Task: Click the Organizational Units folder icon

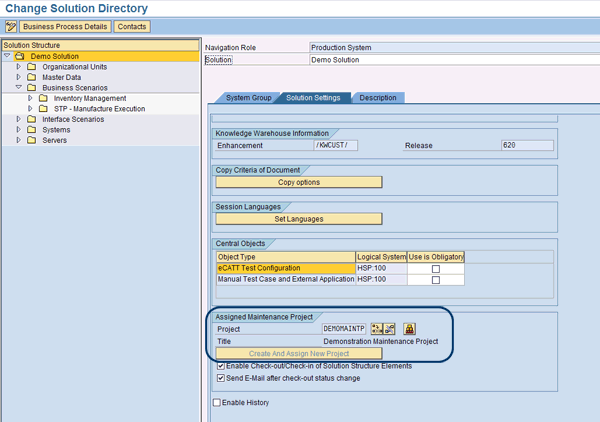Action: point(32,67)
